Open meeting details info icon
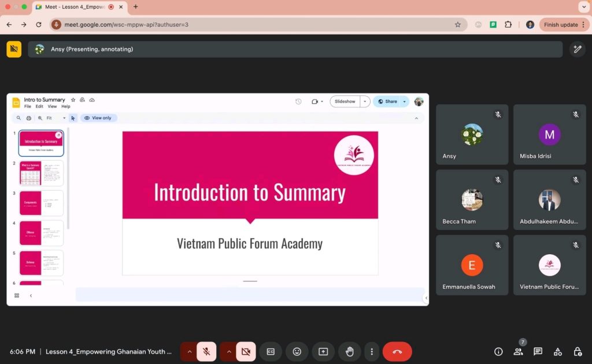This screenshot has width=592, height=364. pos(498,351)
